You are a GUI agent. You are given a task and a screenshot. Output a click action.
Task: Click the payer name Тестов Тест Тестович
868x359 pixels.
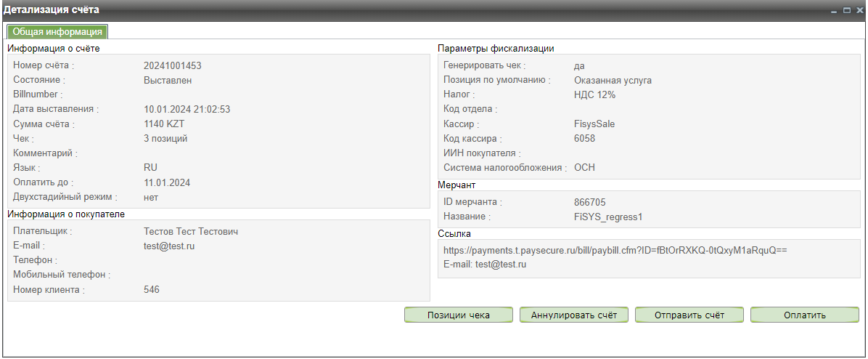coord(191,231)
